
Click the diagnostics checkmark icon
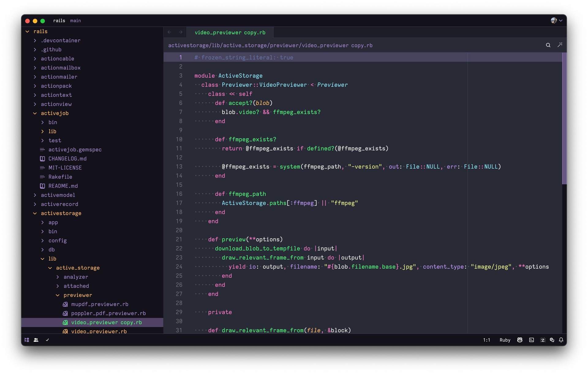(x=47, y=340)
